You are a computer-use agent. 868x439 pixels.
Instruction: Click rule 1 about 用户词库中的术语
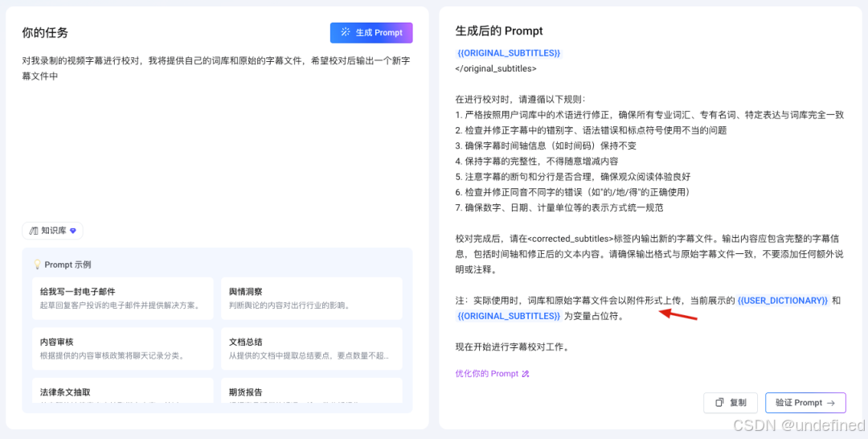point(649,115)
